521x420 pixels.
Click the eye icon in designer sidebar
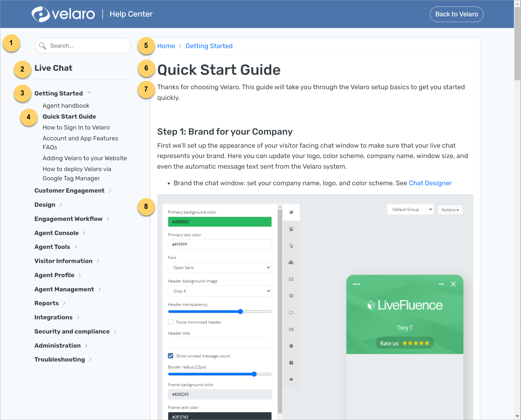click(x=291, y=379)
